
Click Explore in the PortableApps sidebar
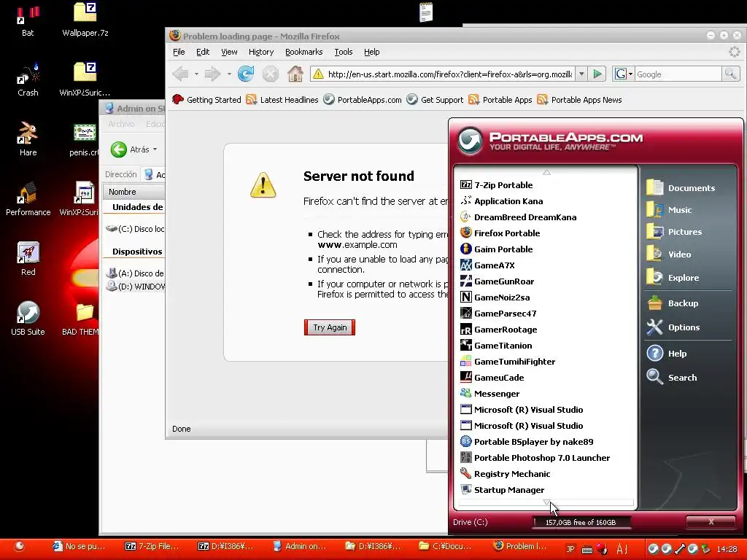point(673,277)
